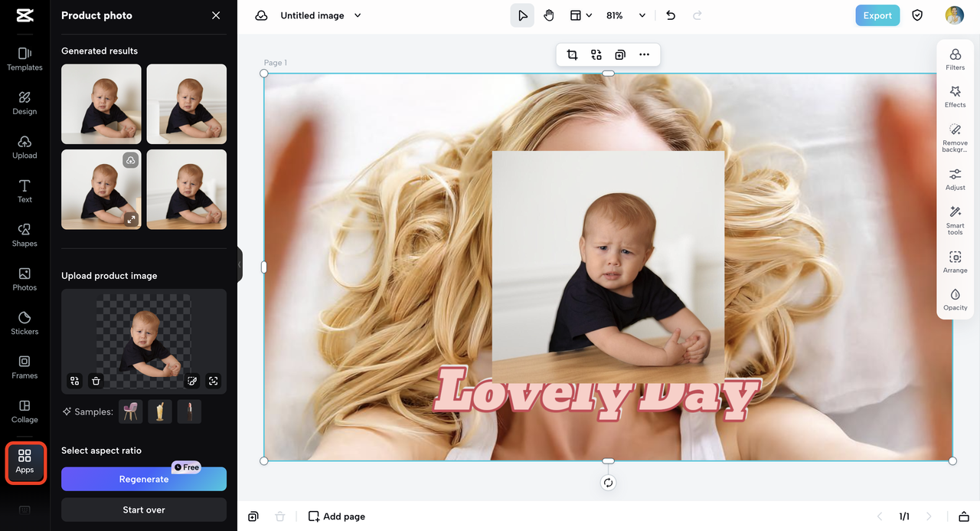Open the Collage tool
This screenshot has width=980, height=531.
click(x=24, y=411)
